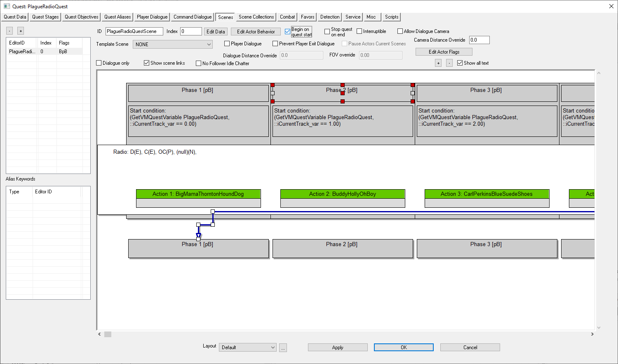Click Edit Actor Behavior button
The image size is (618, 364).
(256, 32)
